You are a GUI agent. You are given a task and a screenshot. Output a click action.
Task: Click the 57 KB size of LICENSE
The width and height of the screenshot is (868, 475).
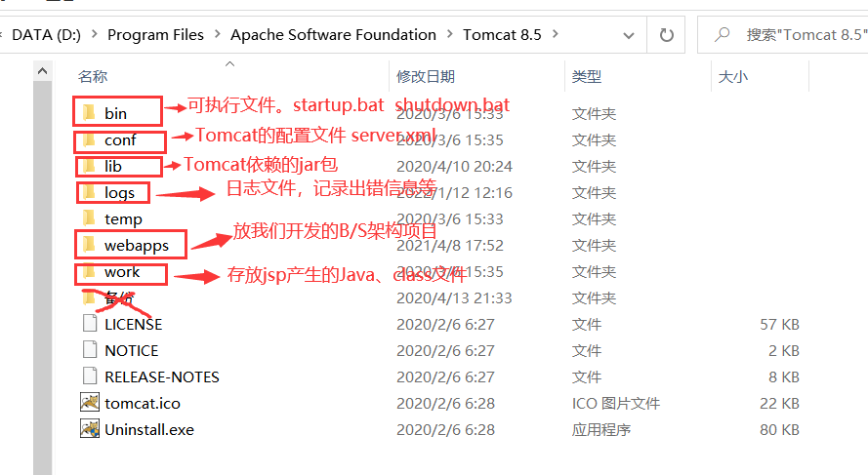(x=779, y=324)
